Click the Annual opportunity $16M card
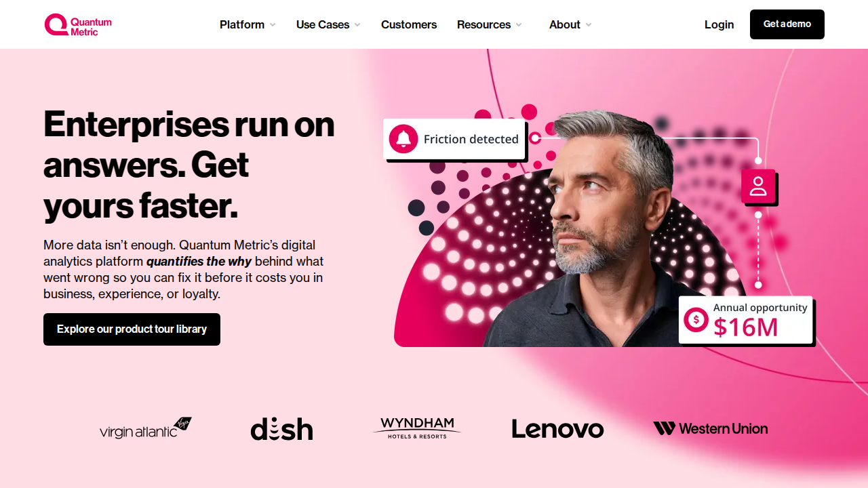 (745, 320)
